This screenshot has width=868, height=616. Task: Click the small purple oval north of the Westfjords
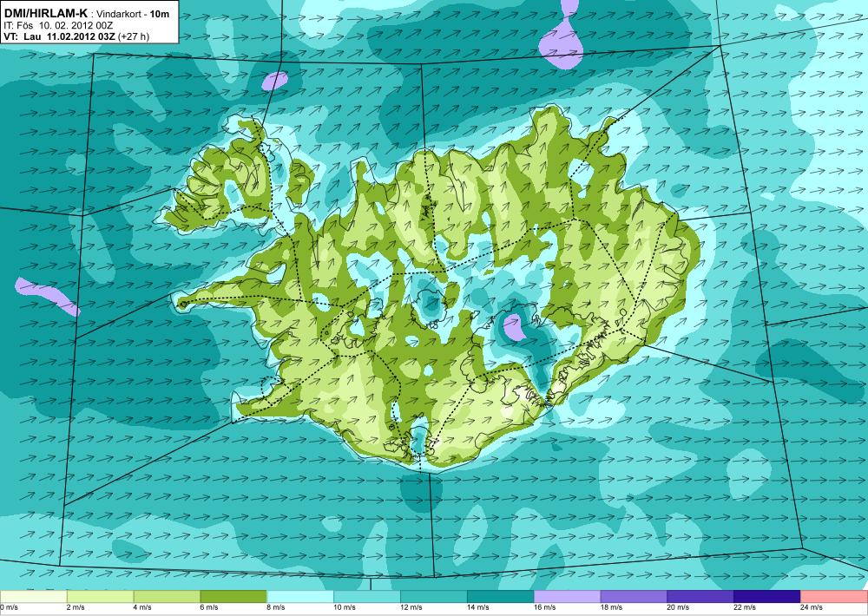[275, 80]
